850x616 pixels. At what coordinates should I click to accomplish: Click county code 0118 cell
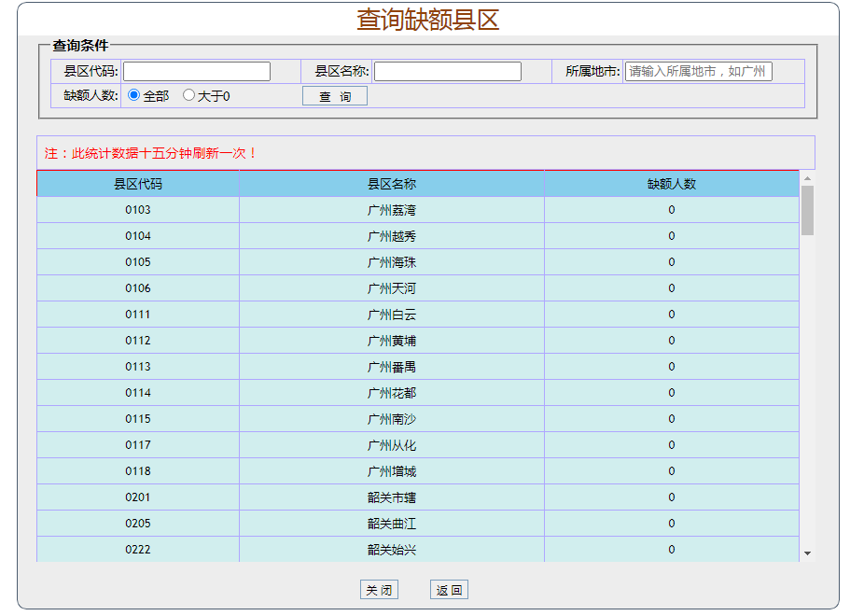click(138, 471)
